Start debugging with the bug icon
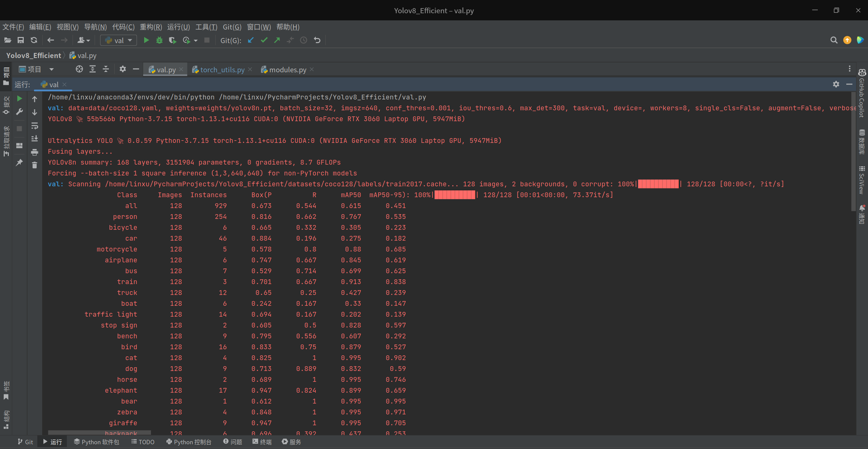 [x=159, y=40]
